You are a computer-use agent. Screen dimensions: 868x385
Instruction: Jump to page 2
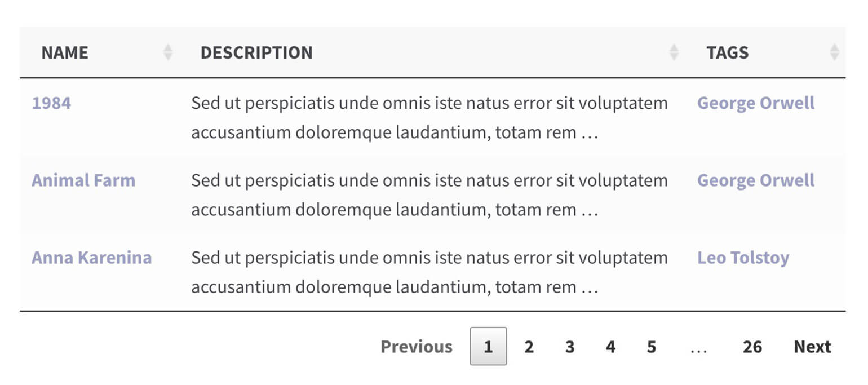pos(529,347)
